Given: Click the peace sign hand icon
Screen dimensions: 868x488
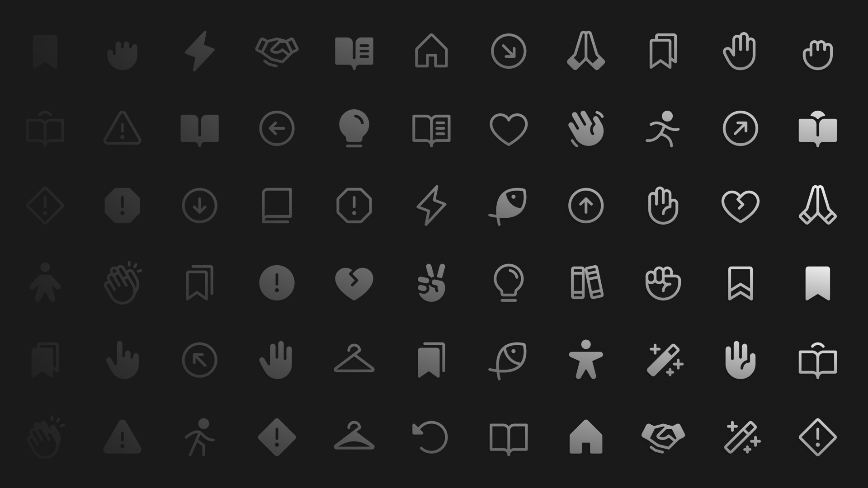Looking at the screenshot, I should 432,283.
